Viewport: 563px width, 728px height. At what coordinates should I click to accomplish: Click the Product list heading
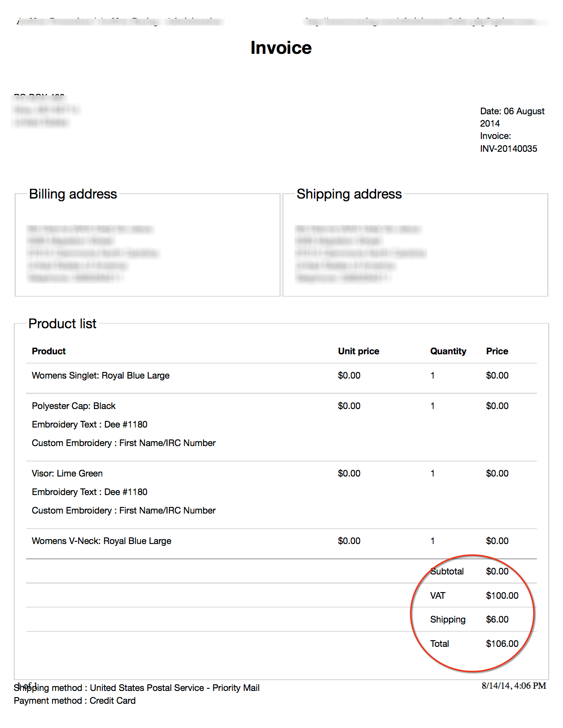(62, 323)
